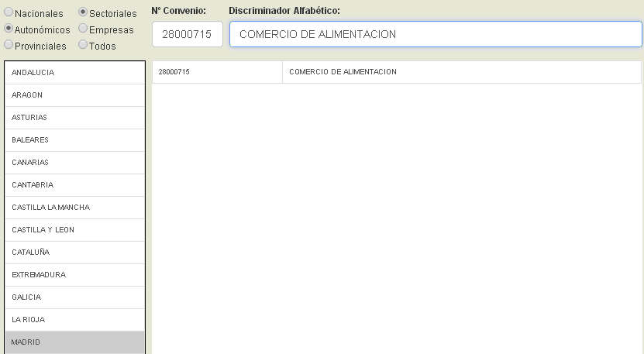
Task: Select the Autonómicos radio option
Action: [9, 29]
